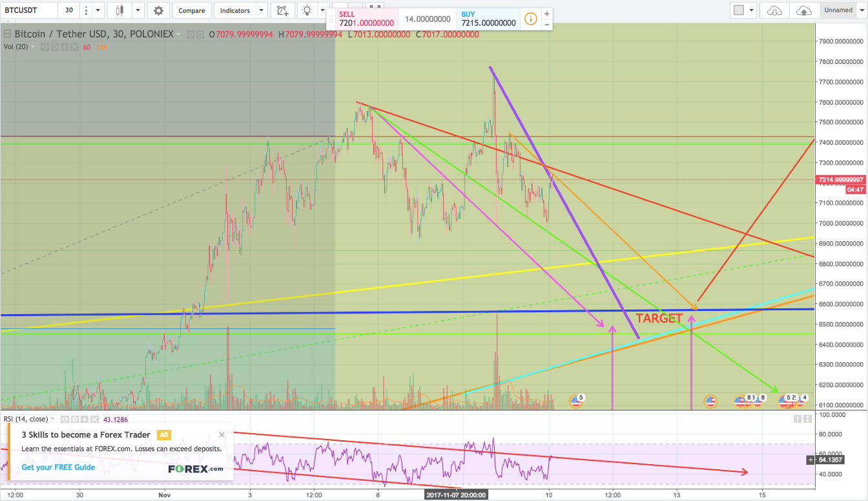
Task: Click the layout square icon
Action: pyautogui.click(x=739, y=10)
